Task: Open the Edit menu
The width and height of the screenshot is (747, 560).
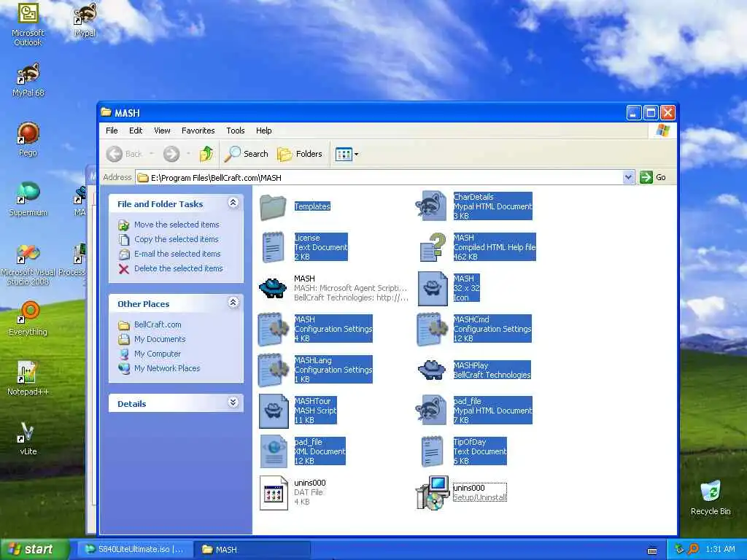Action: [136, 131]
